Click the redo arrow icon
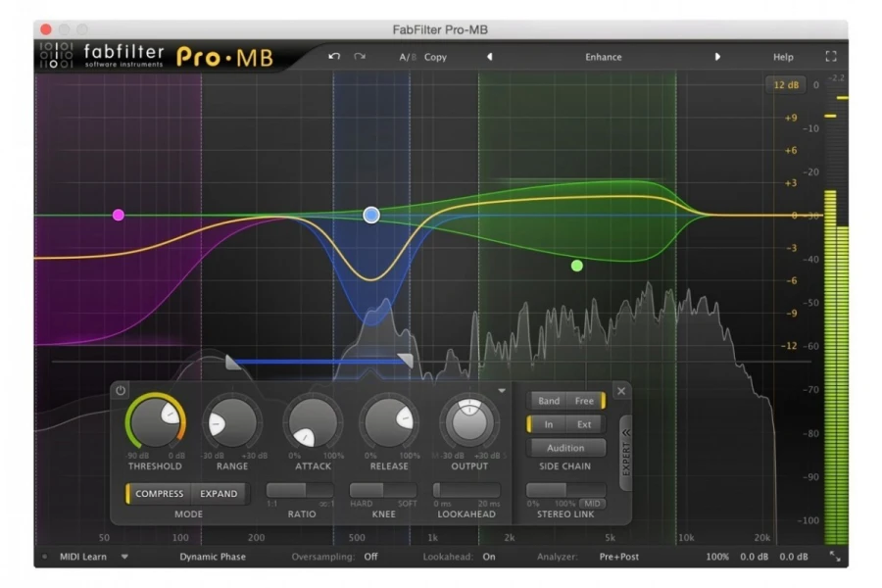Image resolution: width=882 pixels, height=588 pixels. 360,56
